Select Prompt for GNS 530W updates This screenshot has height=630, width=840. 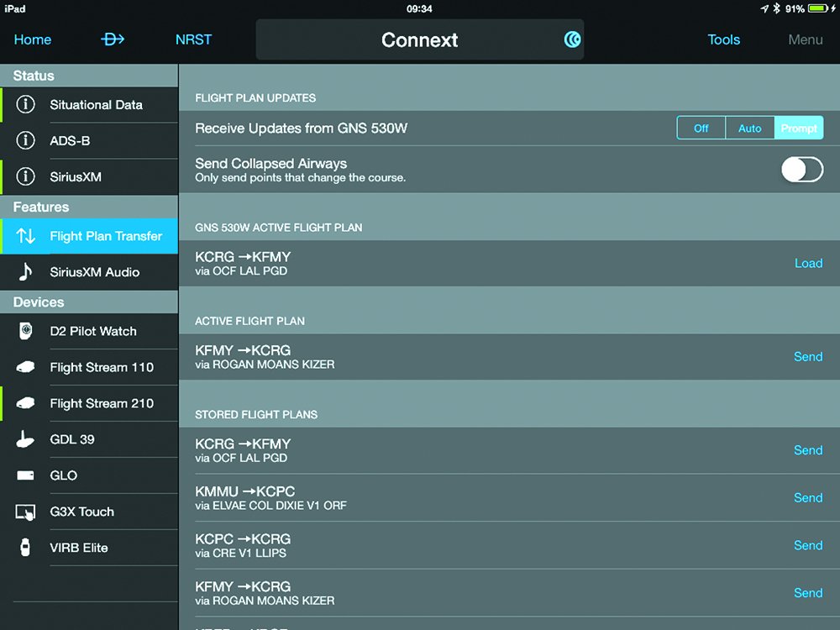799,129
